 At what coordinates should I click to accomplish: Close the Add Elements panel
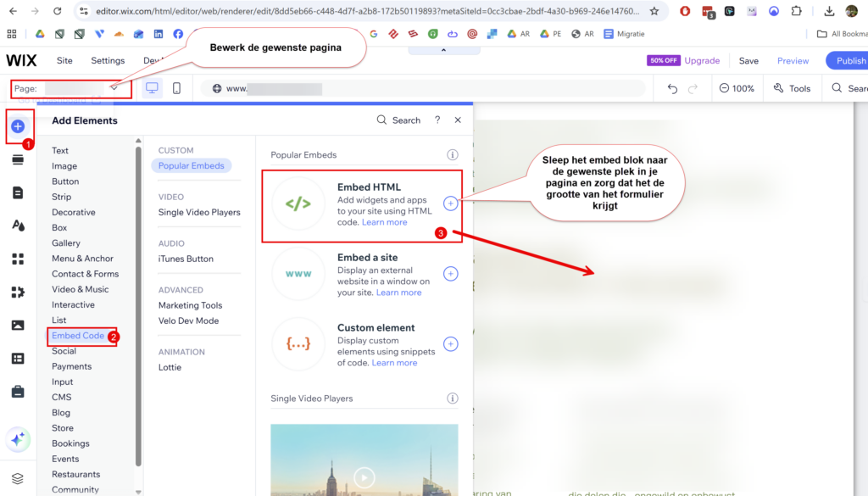click(458, 120)
